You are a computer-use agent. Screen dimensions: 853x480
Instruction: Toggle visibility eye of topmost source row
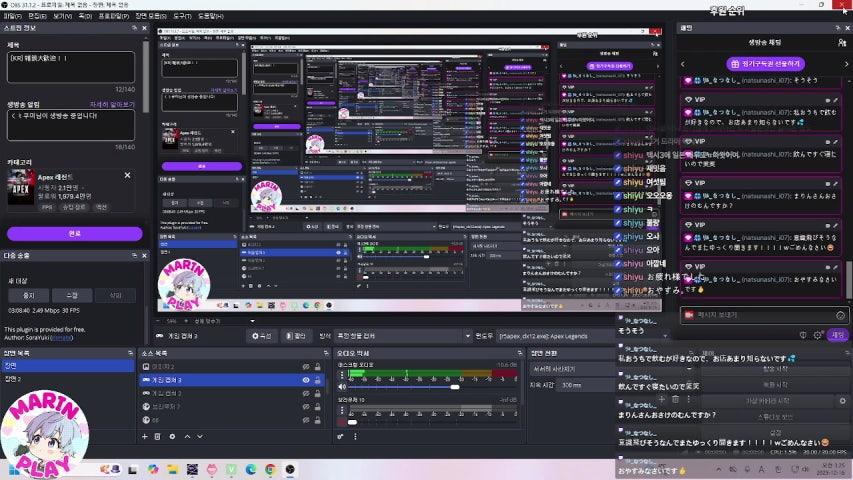(306, 366)
